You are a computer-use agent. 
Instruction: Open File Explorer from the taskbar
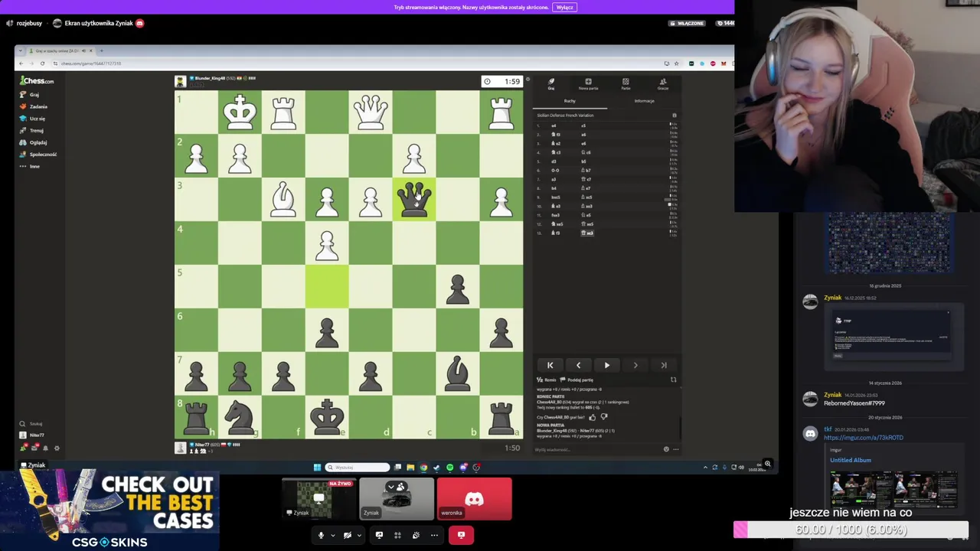coord(410,467)
